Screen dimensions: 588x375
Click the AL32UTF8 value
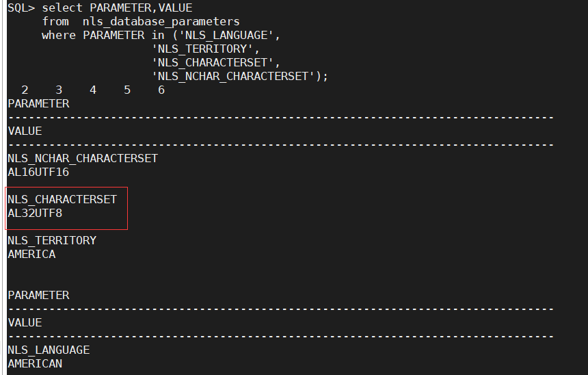(35, 214)
